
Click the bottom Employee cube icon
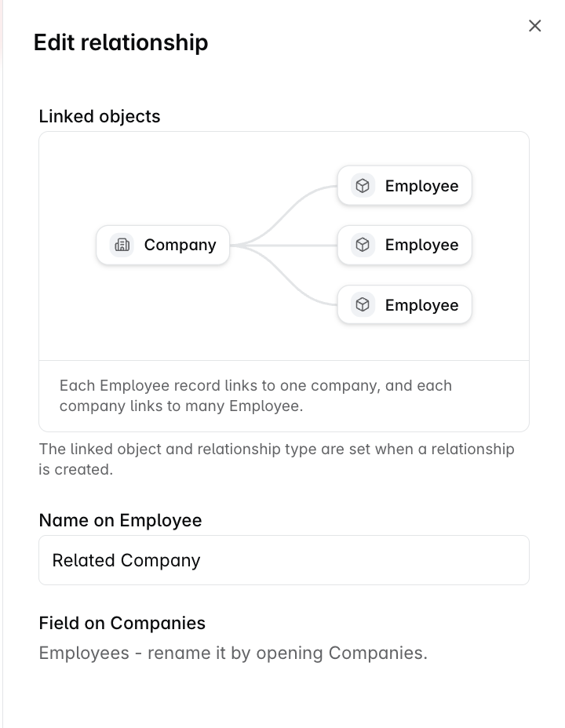click(363, 305)
